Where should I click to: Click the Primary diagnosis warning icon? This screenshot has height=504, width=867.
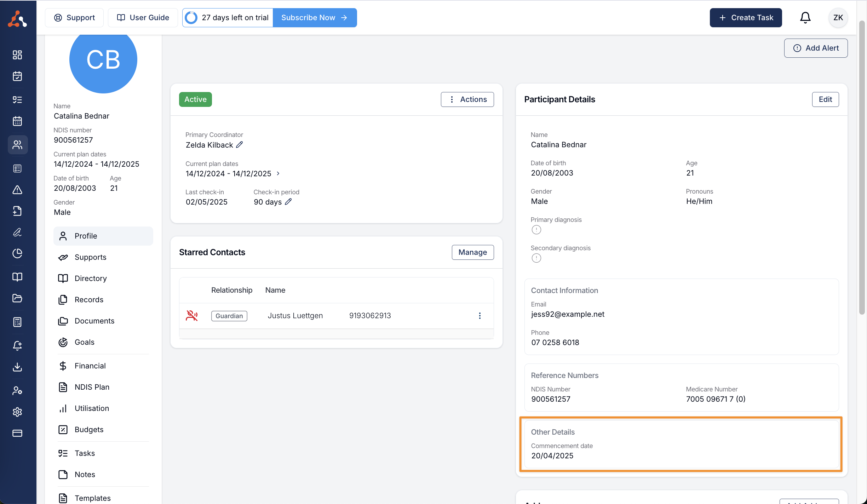536,230
